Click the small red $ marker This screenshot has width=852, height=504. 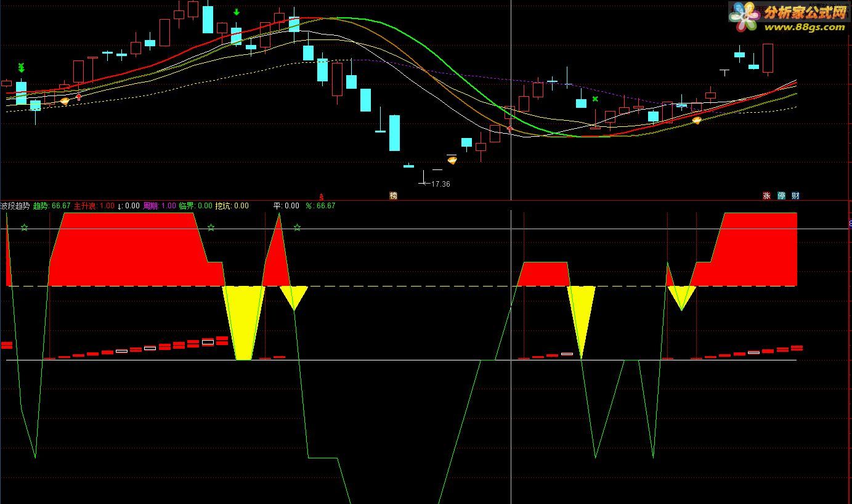(x=321, y=197)
